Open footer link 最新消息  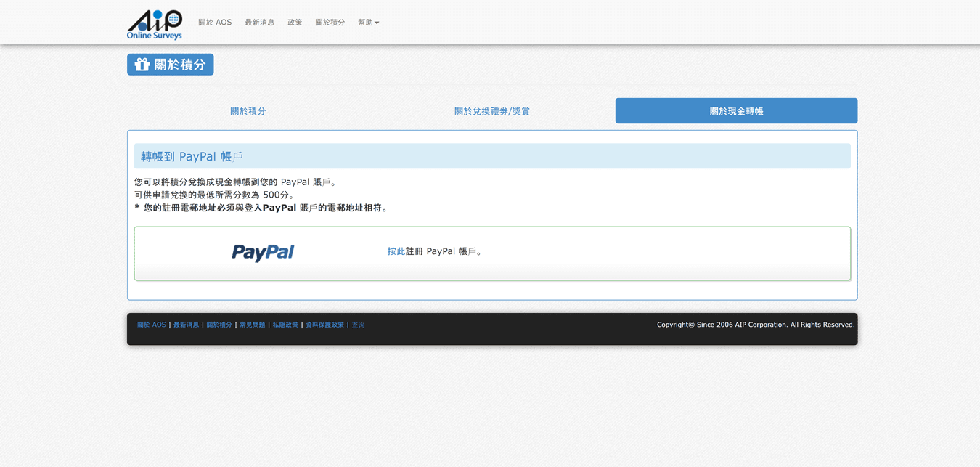pyautogui.click(x=186, y=325)
